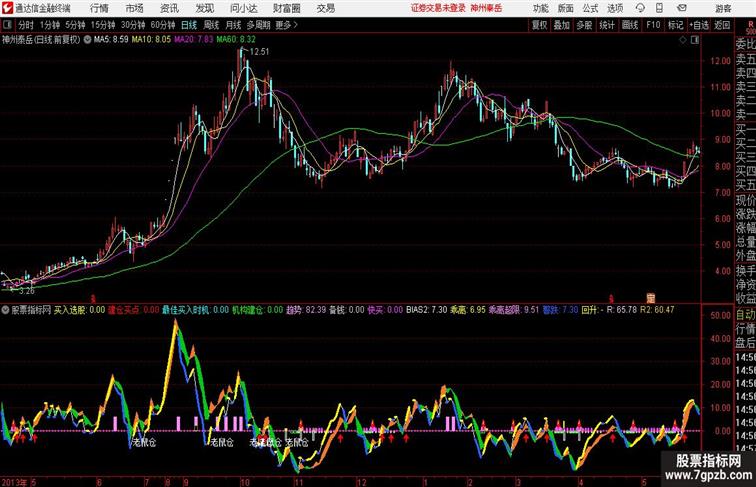
Task: Click the MA60: 8.32 indicator label
Action: pyautogui.click(x=236, y=40)
